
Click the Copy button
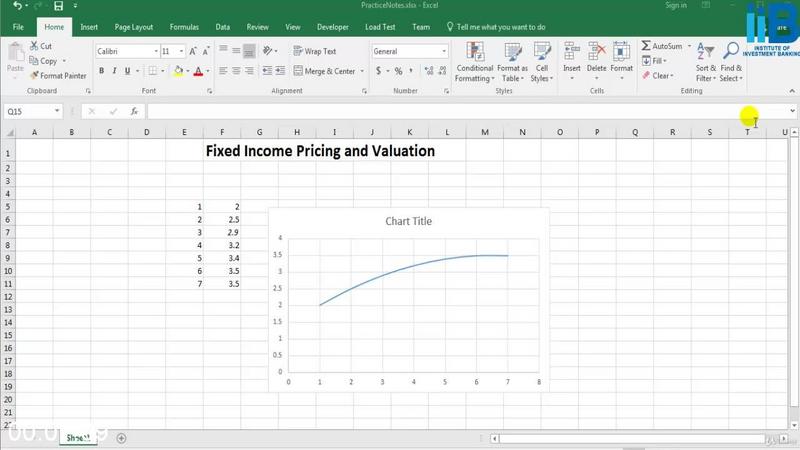44,61
